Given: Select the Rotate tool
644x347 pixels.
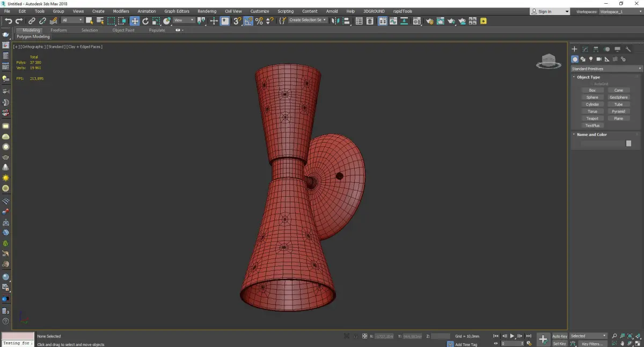Looking at the screenshot, I should click(x=145, y=21).
